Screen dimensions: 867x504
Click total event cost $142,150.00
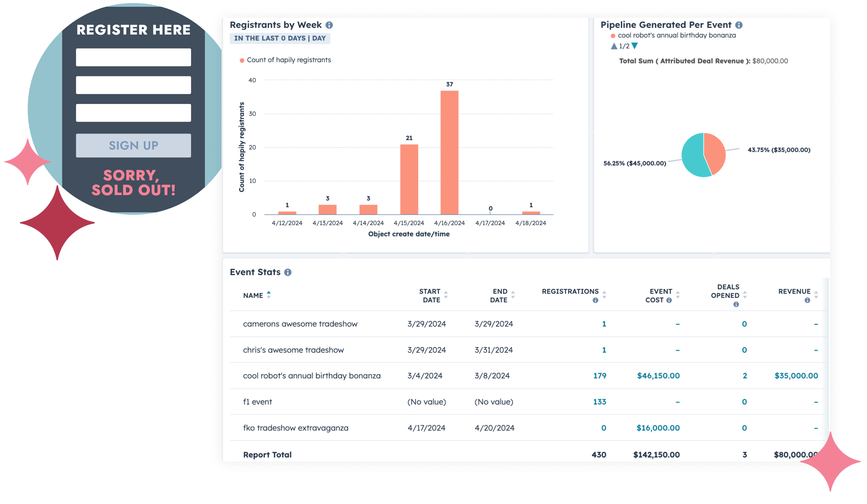657,455
